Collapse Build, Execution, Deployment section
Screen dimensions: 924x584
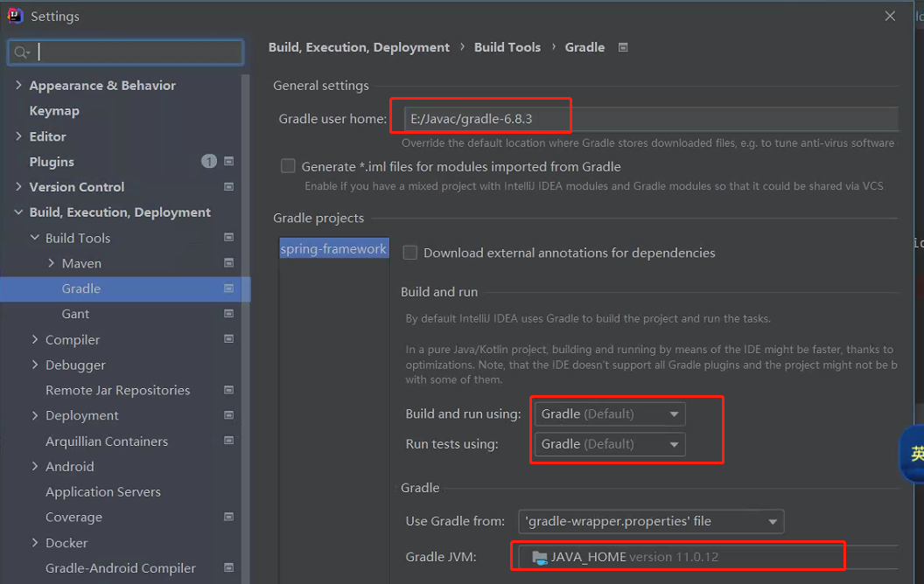click(19, 212)
